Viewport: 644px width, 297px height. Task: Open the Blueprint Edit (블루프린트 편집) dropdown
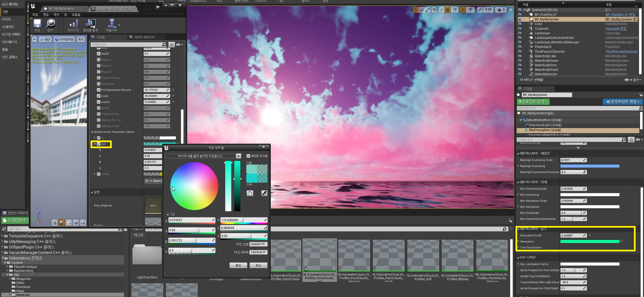(623, 102)
